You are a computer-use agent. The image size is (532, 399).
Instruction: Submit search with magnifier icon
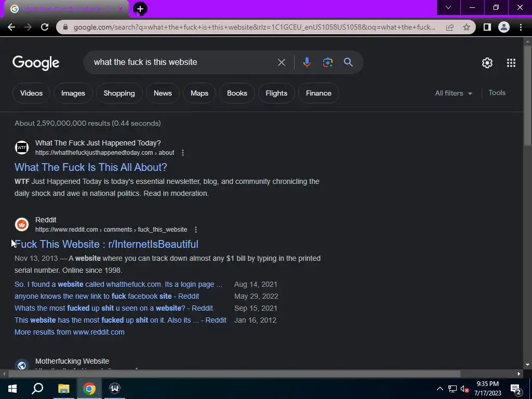coord(348,62)
